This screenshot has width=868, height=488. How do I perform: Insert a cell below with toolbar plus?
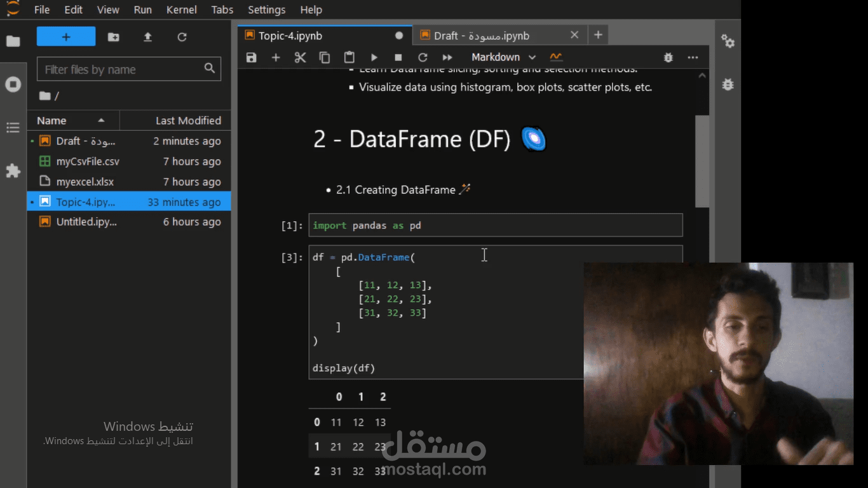pos(276,57)
